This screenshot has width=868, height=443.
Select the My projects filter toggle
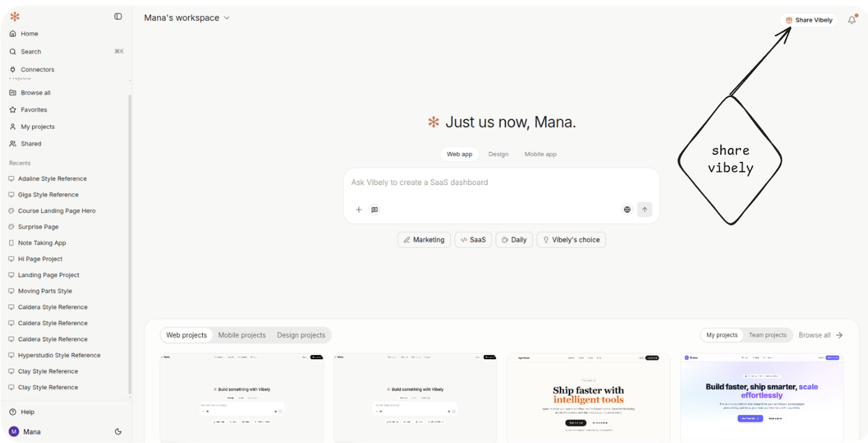pos(722,336)
